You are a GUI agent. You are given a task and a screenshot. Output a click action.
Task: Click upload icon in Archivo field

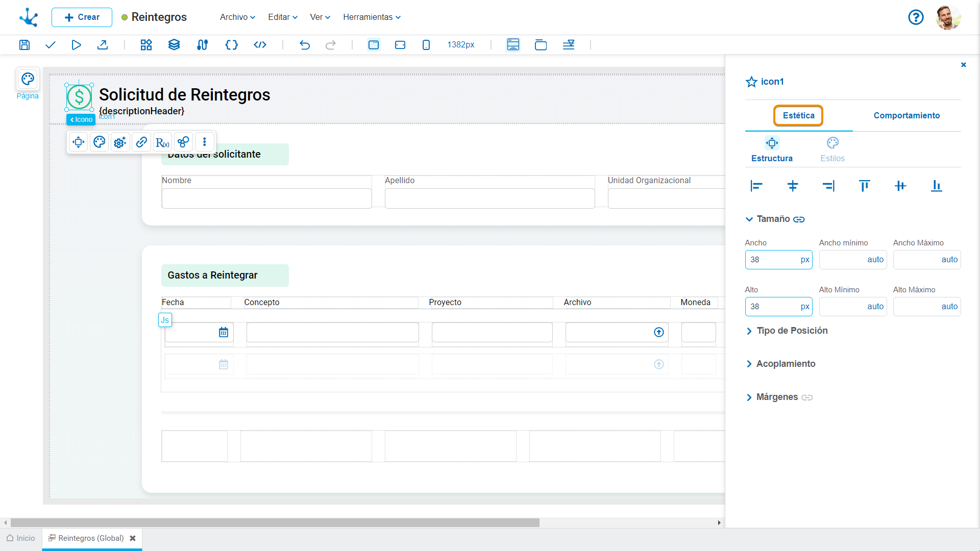659,333
